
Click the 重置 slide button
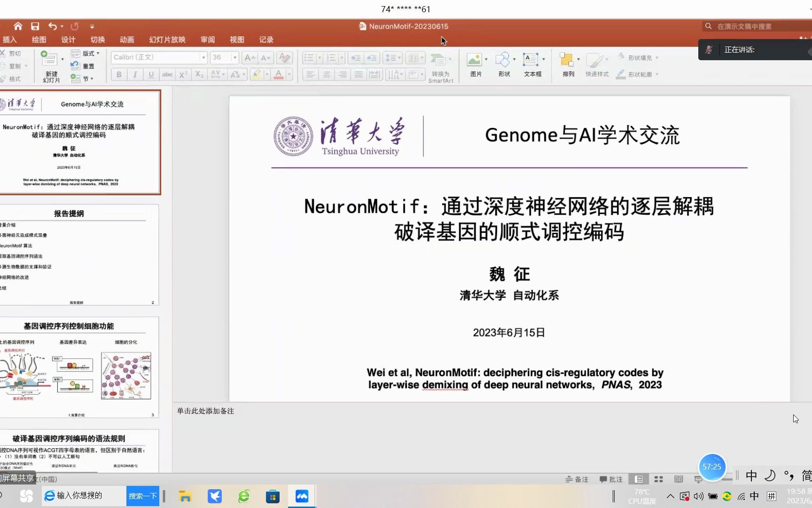point(83,66)
